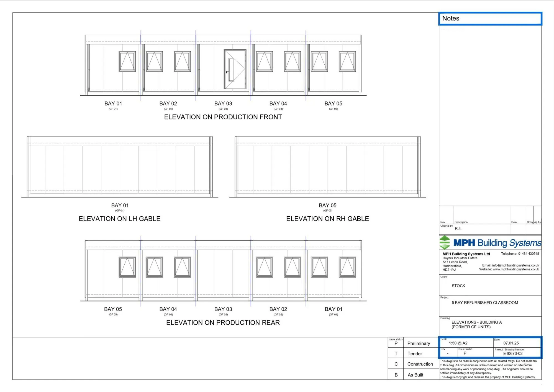Screen dimensions: 554x392
Task: Click the '(FORMER GF UNITS)' subtitle
Action: (x=471, y=327)
